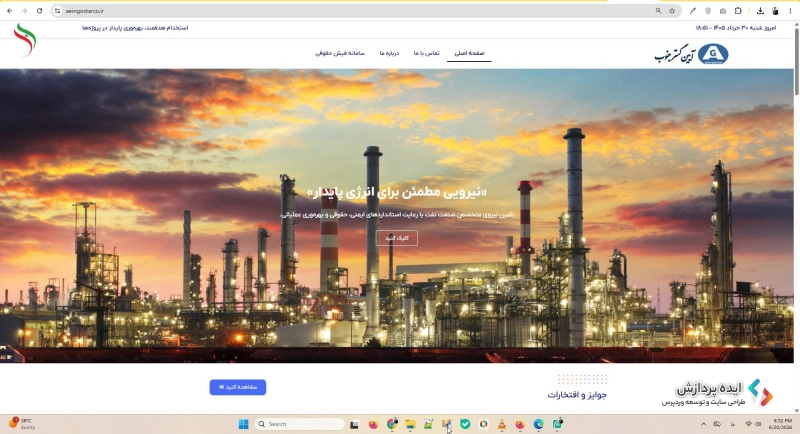Screen dimensions: 800x434
Task: Open the درباره ما menu item
Action: click(389, 53)
